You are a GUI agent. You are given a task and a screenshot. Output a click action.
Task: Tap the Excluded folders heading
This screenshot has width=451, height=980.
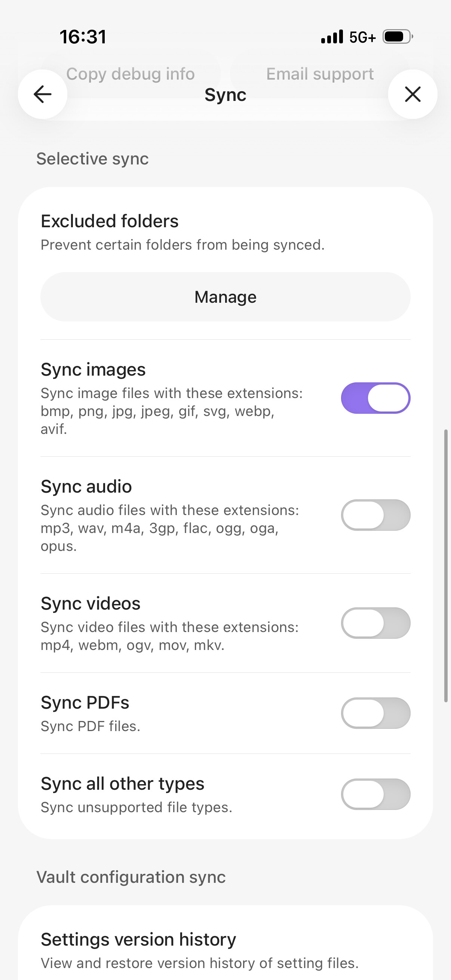point(110,221)
